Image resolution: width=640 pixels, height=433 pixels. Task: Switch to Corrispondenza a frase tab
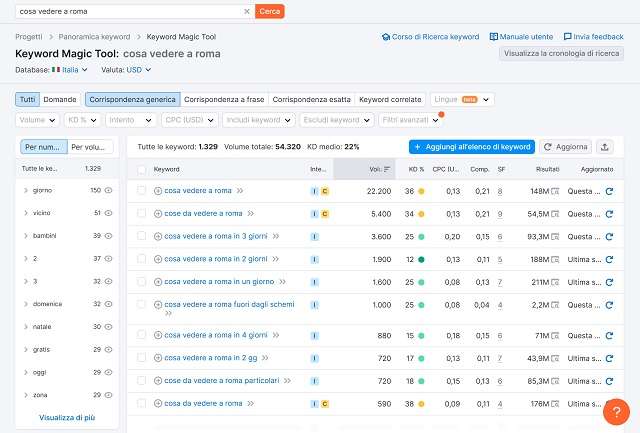pyautogui.click(x=225, y=100)
